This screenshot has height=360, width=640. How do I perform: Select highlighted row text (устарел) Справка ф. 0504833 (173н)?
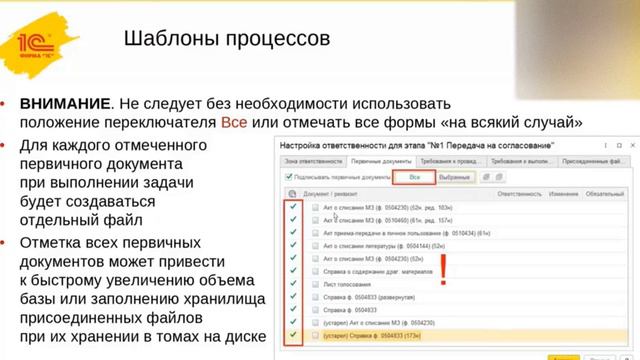(372, 336)
